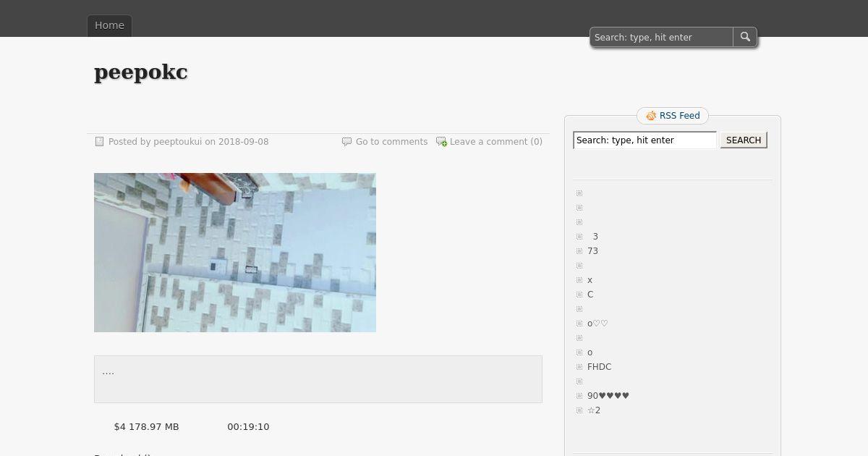Open the post thumbnail image
The height and width of the screenshot is (456, 868).
(235, 253)
